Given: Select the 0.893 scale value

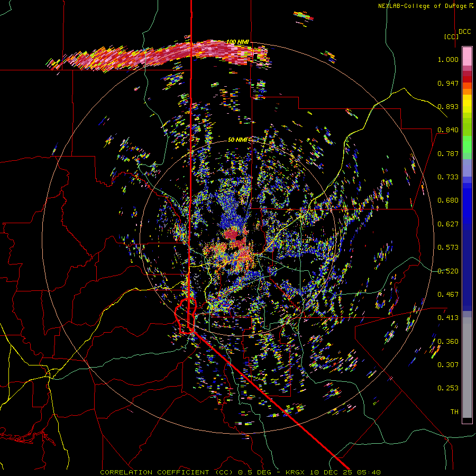Looking at the screenshot, I should coord(448,106).
